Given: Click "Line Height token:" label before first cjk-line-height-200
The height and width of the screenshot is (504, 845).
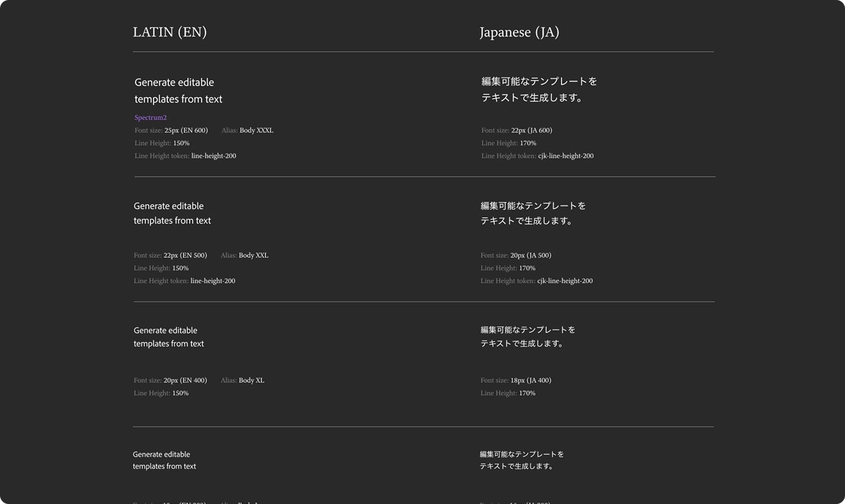Looking at the screenshot, I should [509, 156].
